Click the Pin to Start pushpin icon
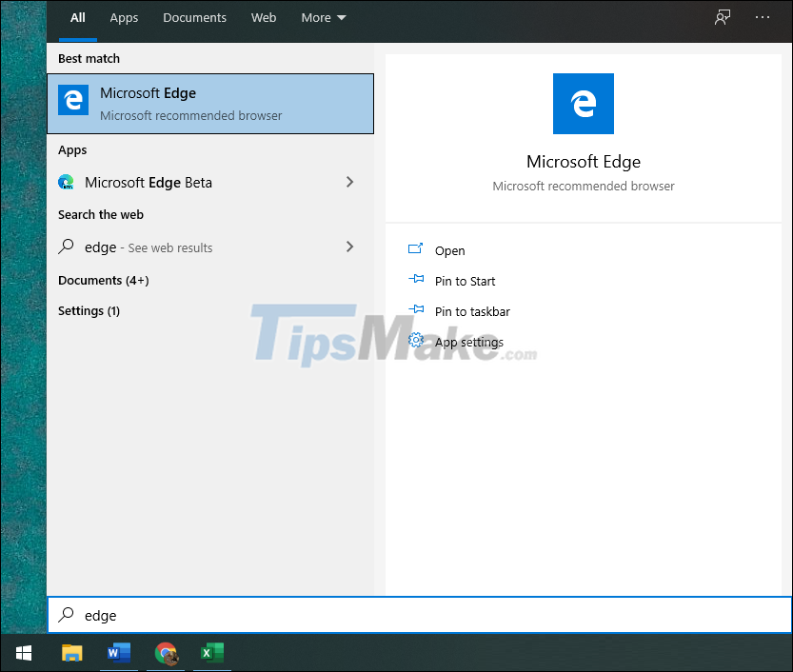The width and height of the screenshot is (793, 672). (415, 280)
